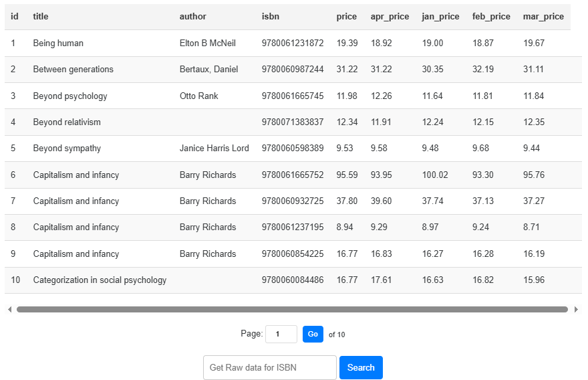Click the Go page button
Viewport: 588px width, 380px height.
pyautogui.click(x=313, y=334)
